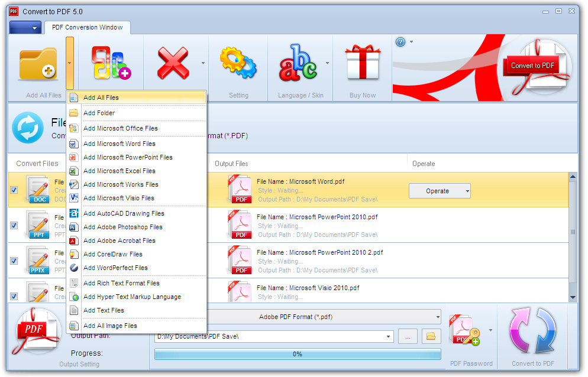Uncheck the DOC file row checkbox
The image size is (588, 377).
[x=14, y=190]
